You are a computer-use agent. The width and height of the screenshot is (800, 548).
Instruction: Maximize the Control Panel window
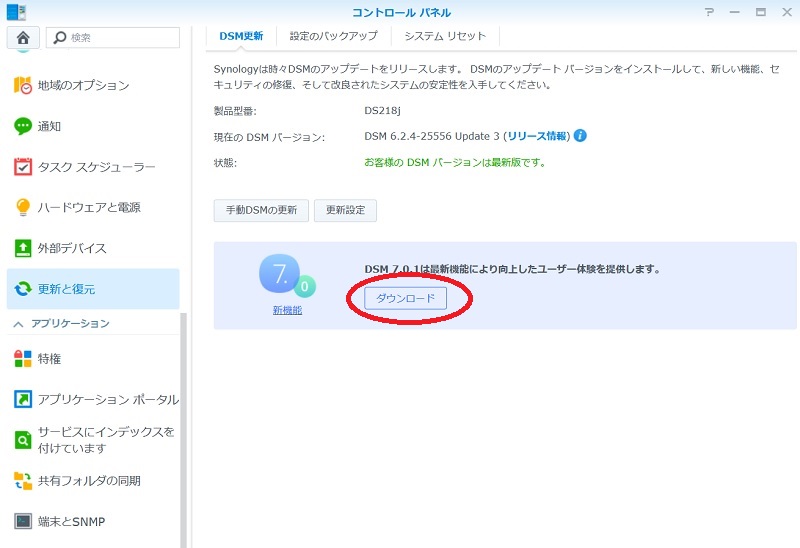(x=761, y=12)
